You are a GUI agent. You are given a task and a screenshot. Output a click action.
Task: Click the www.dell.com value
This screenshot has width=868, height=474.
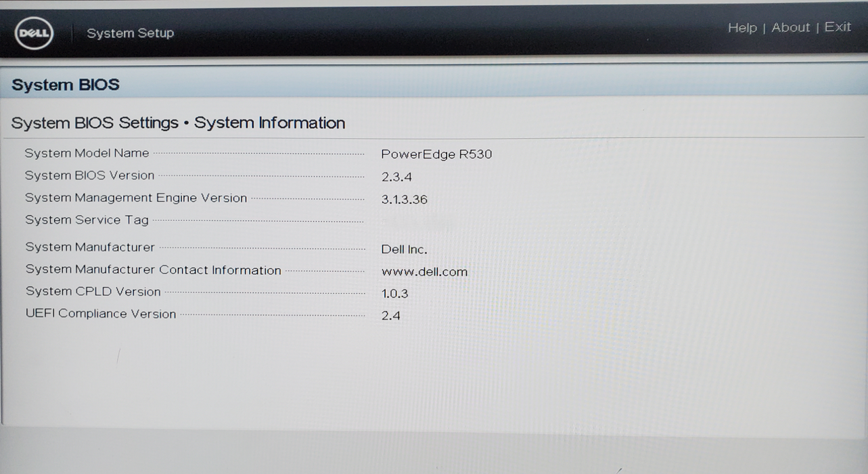(x=424, y=272)
